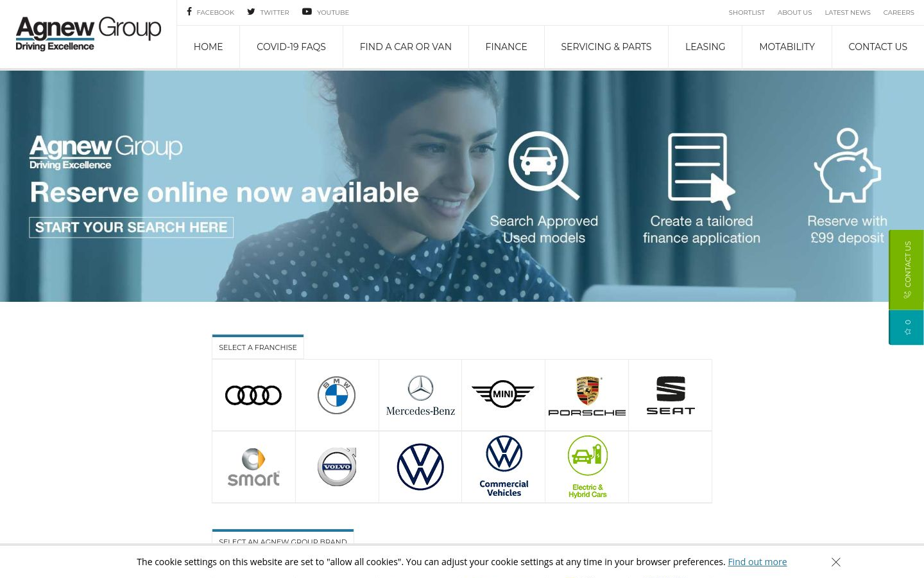Open the green Contact Us side tab
This screenshot has height=578, width=924.
(x=906, y=270)
